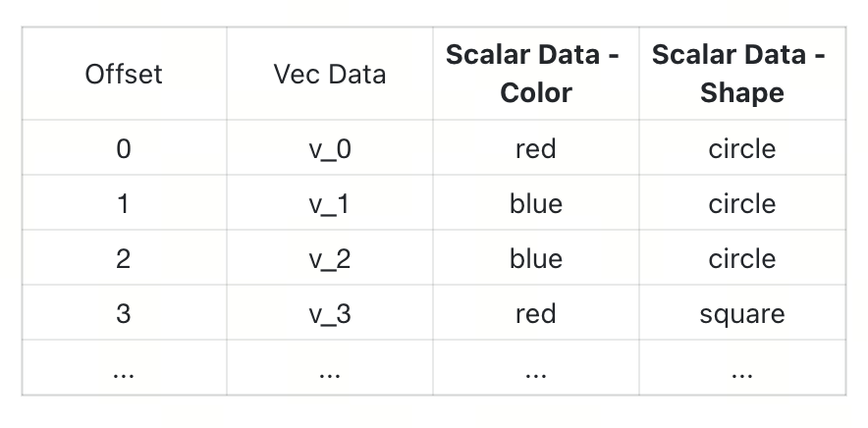
Task: Click the red color cell in v_0 row
Action: pyautogui.click(x=535, y=148)
